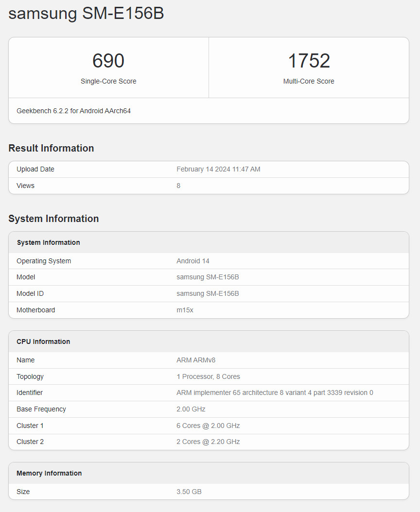Click the CPU Information table header
The width and height of the screenshot is (420, 512).
[x=43, y=341]
